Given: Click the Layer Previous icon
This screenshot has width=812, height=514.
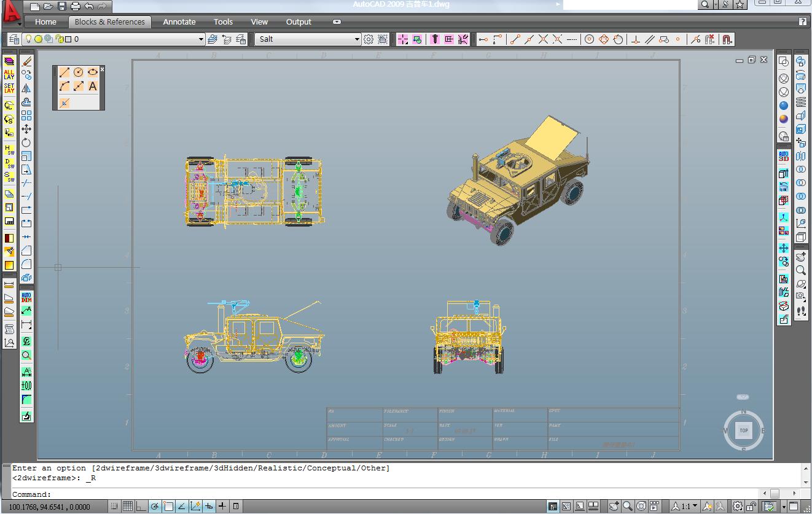Looking at the screenshot, I should (x=227, y=39).
